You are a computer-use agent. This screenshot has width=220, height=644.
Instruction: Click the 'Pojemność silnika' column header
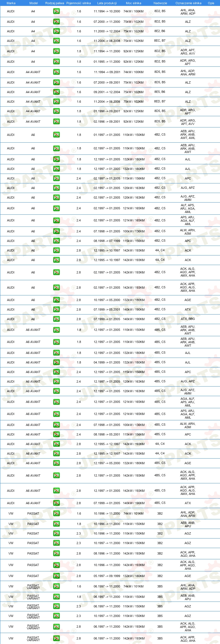point(78,3)
